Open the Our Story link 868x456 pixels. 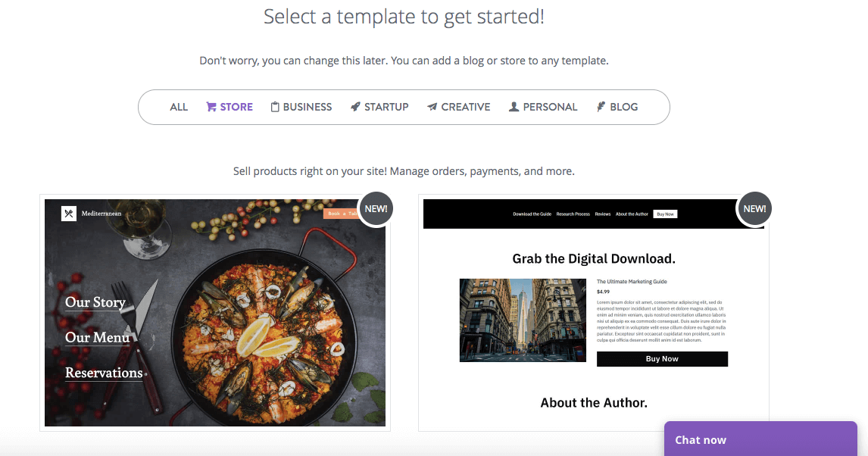point(95,302)
